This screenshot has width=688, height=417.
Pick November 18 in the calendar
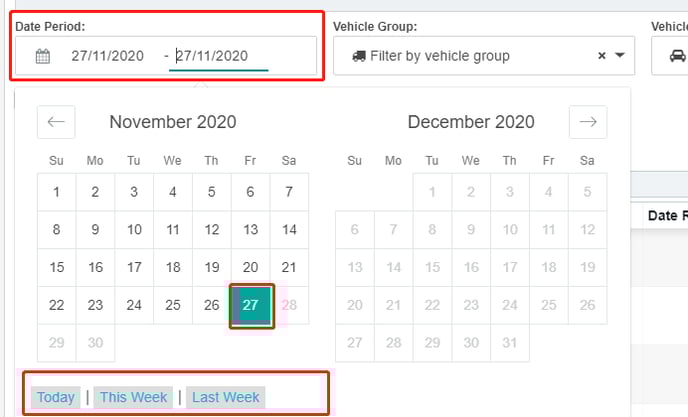point(173,268)
